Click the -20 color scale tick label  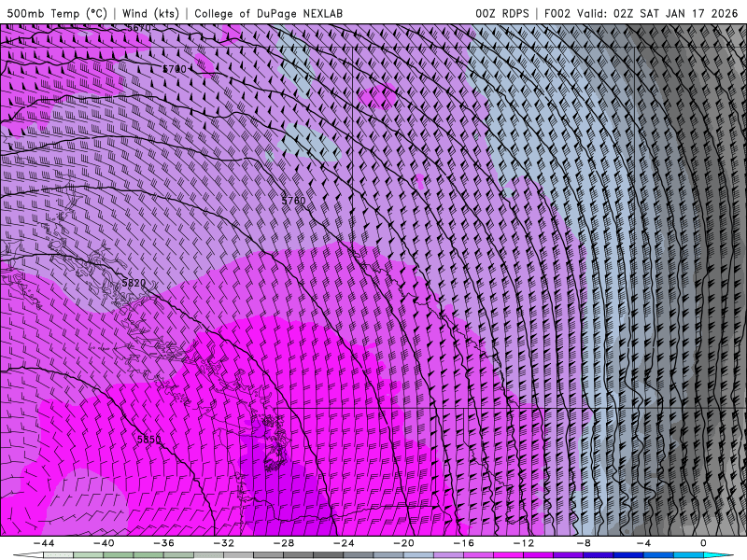pyautogui.click(x=403, y=543)
